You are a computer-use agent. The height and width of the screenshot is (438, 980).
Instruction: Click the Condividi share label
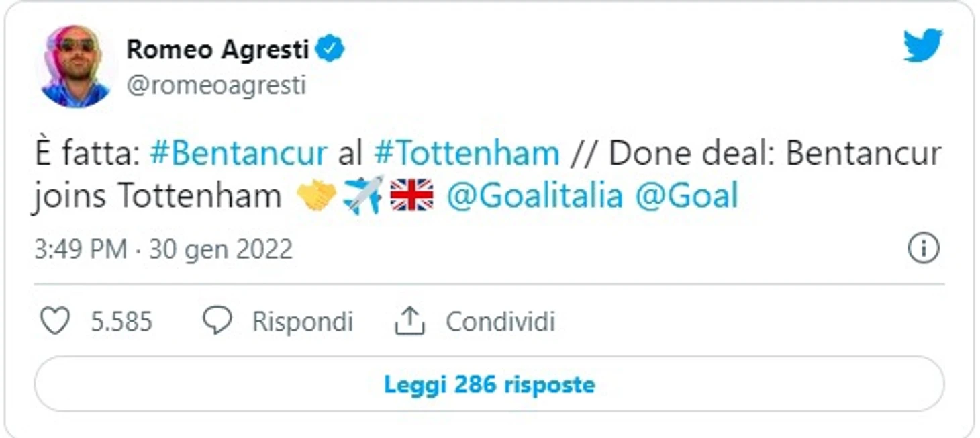[x=500, y=321]
